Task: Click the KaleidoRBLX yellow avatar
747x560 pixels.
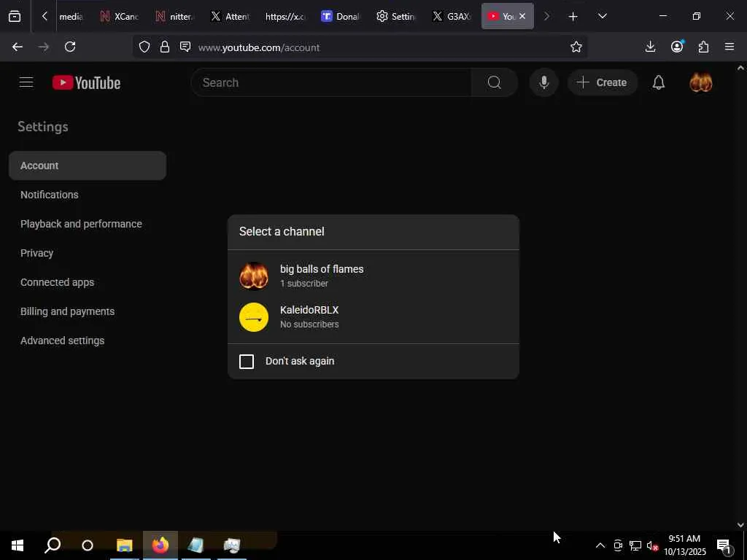Action: [x=254, y=317]
